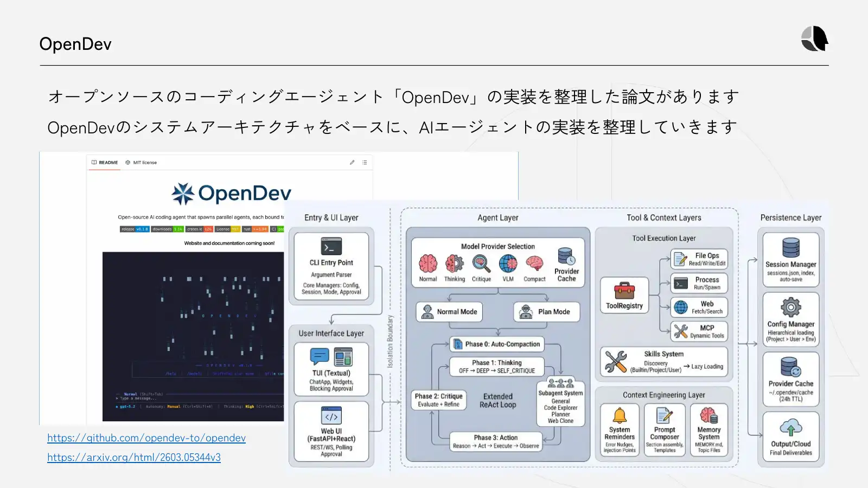Click the Process Run/Spawn terminal icon
Image resolution: width=868 pixels, height=488 pixels.
coord(680,283)
